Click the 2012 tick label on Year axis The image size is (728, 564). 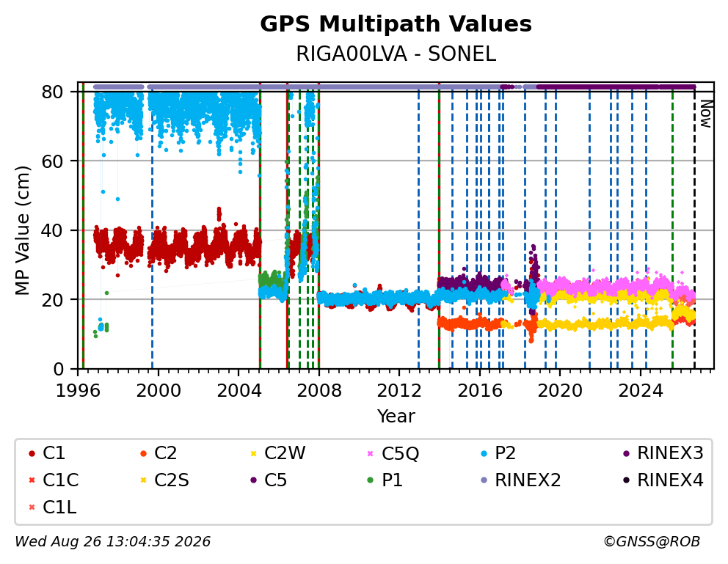pos(398,391)
